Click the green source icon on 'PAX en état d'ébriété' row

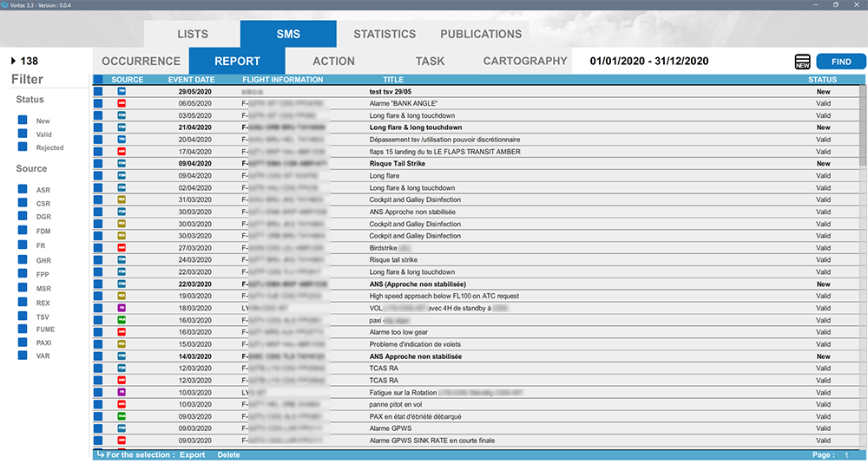tap(122, 416)
